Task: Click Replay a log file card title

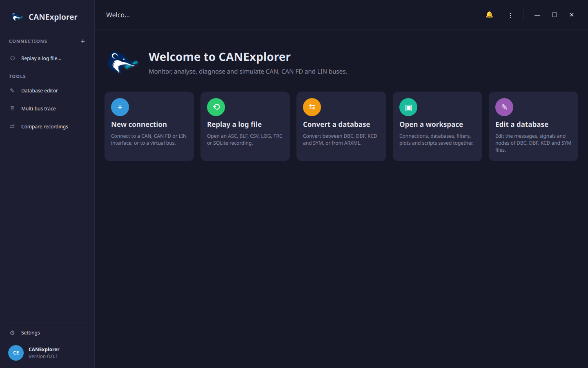Action: click(234, 124)
